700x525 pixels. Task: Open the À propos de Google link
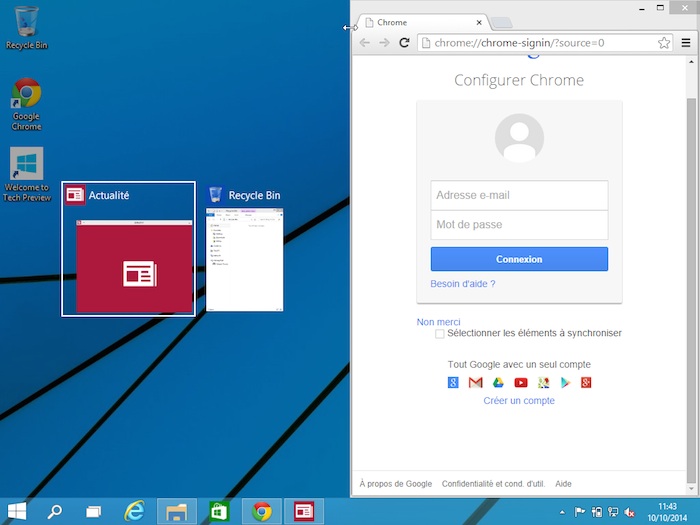[396, 484]
